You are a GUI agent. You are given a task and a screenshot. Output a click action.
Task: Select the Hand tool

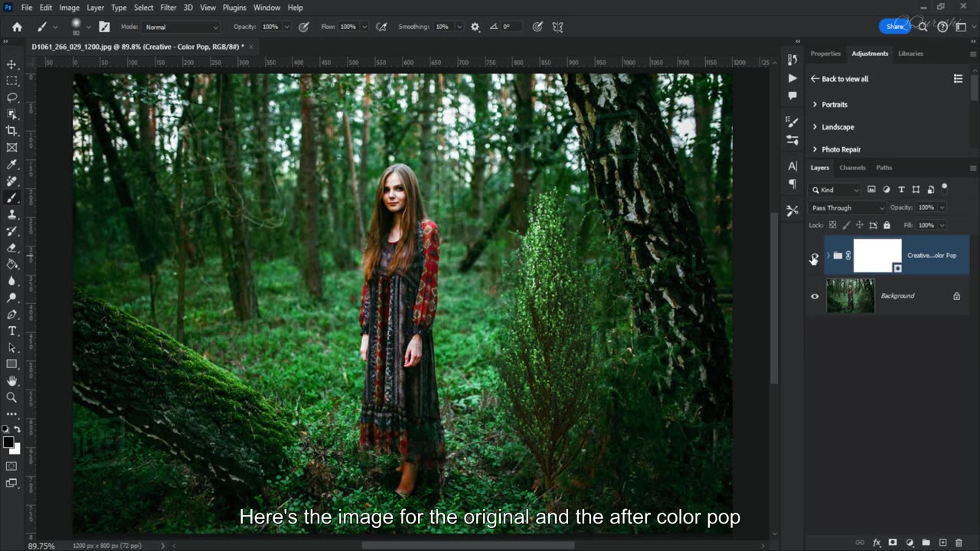tap(11, 381)
